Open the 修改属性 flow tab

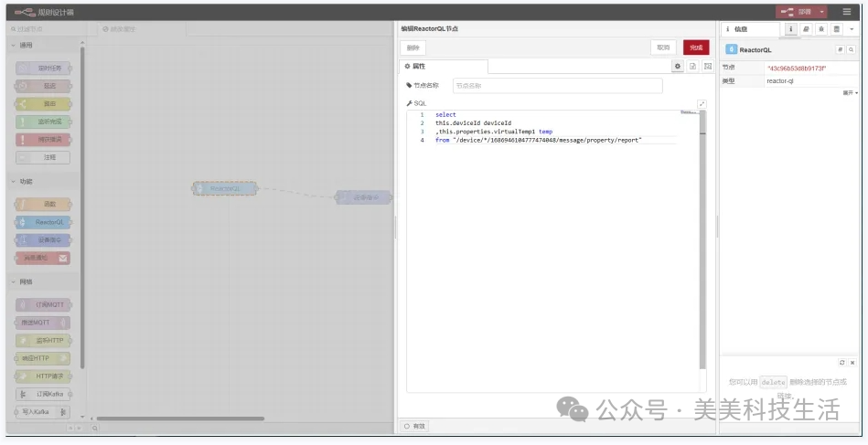click(x=141, y=28)
